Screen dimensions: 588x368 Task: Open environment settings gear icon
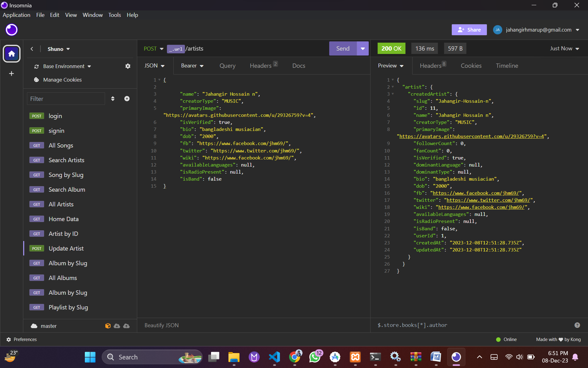[x=128, y=66]
